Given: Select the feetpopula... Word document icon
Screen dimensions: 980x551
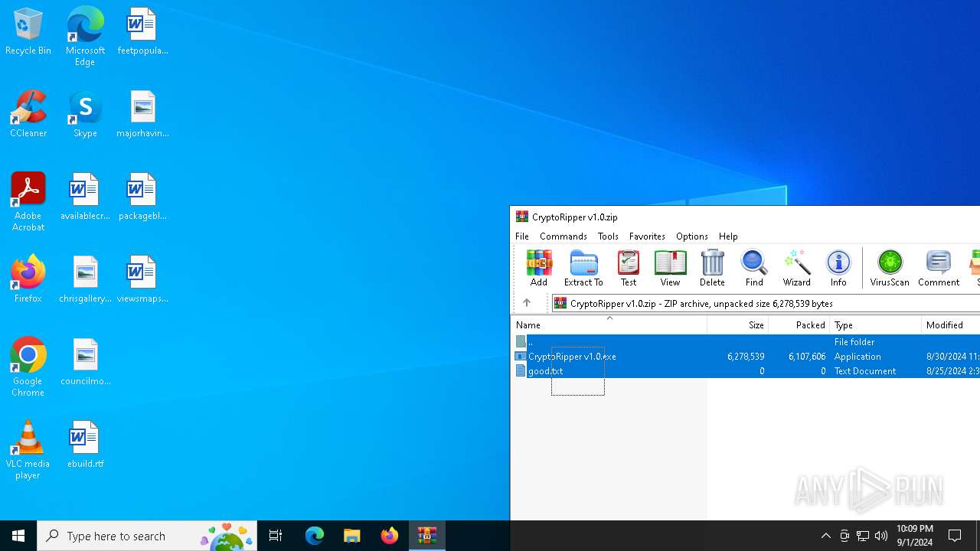Looking at the screenshot, I should tap(142, 32).
